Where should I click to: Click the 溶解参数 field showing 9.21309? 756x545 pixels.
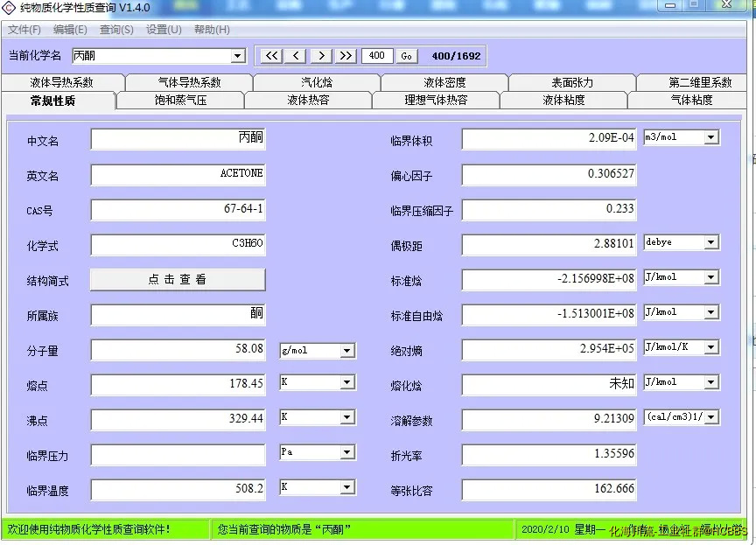[x=549, y=419]
